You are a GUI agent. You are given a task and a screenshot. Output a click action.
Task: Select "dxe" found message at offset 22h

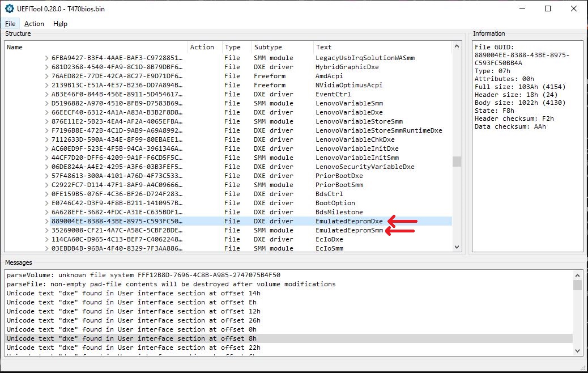pyautogui.click(x=134, y=347)
